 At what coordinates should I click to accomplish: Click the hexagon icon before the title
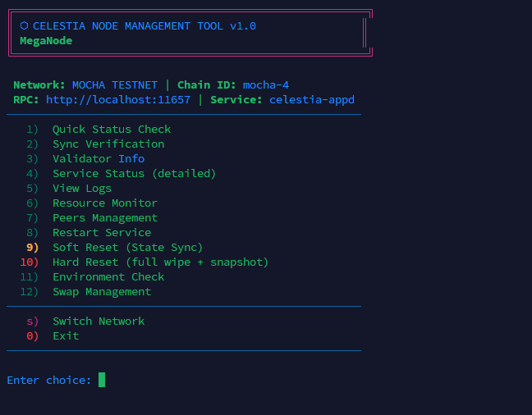(x=24, y=25)
